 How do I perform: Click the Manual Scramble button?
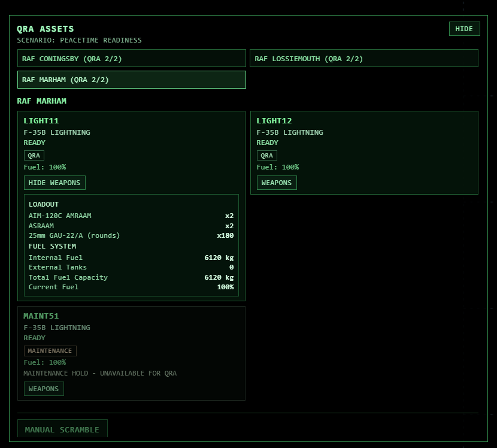tap(62, 429)
